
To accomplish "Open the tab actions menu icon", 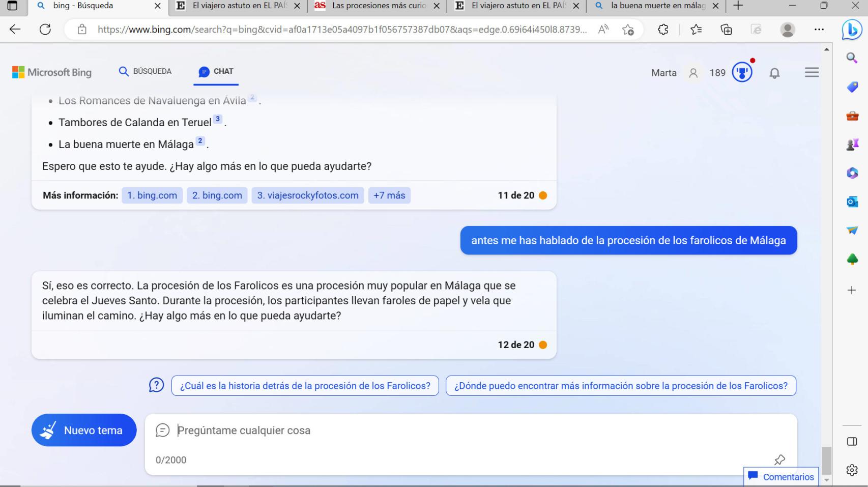I will click(x=12, y=6).
